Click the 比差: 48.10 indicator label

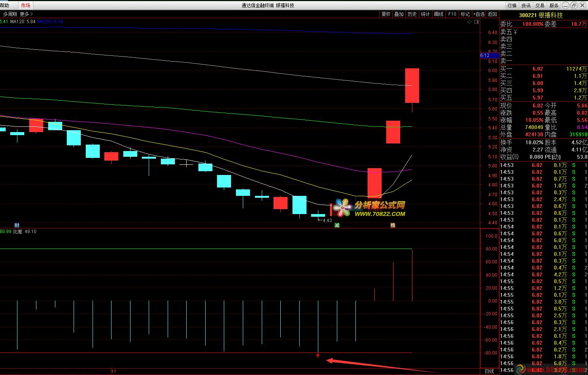tap(25, 231)
